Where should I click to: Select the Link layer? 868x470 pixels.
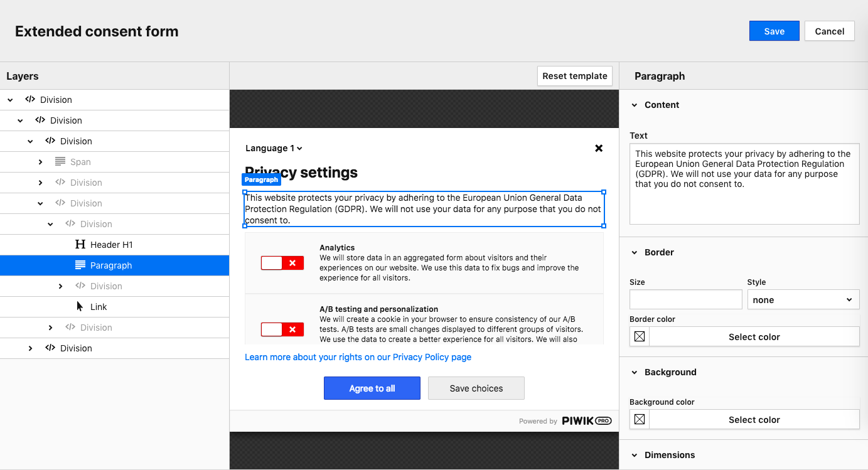(x=114, y=307)
